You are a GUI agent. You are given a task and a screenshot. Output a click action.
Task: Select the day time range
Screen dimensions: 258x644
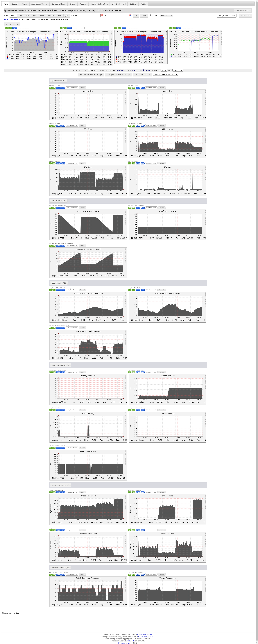tap(34, 16)
